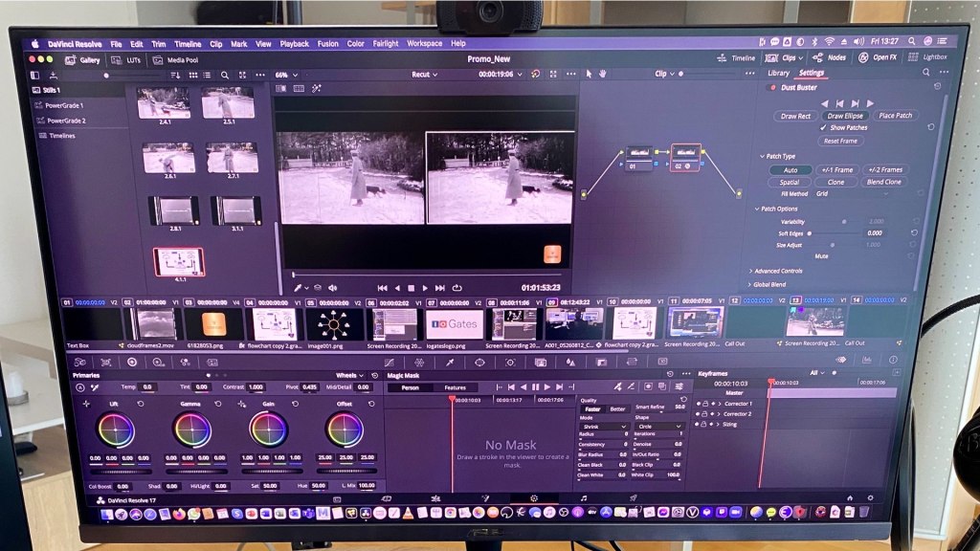Click the viewer highlight wand icon
The image size is (980, 551).
click(x=316, y=89)
